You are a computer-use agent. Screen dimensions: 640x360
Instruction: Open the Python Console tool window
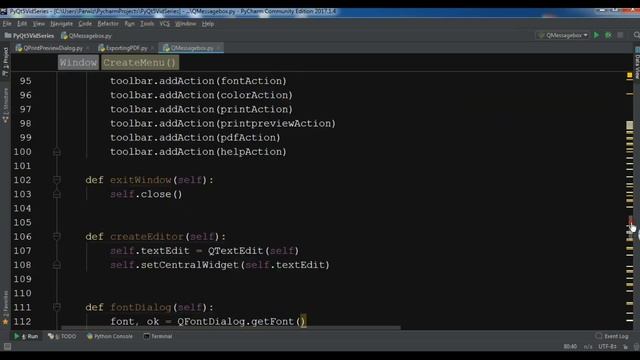[x=110, y=336]
